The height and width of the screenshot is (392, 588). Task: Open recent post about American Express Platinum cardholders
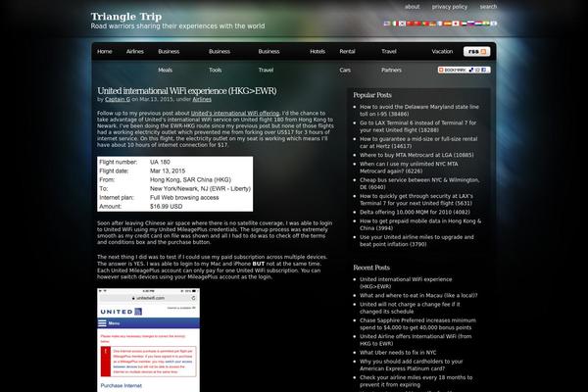coord(411,365)
